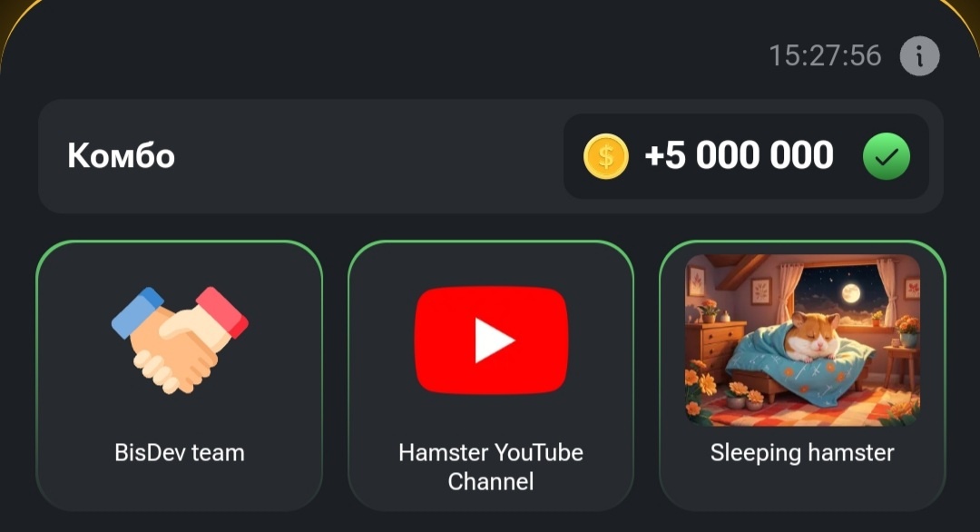Tap the +5 000 000 reward amount
The image size is (980, 532).
tap(739, 155)
